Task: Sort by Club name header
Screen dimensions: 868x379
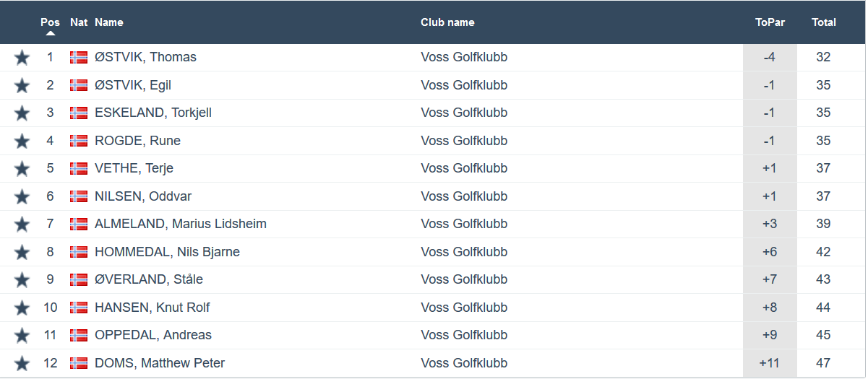Action: [x=447, y=22]
